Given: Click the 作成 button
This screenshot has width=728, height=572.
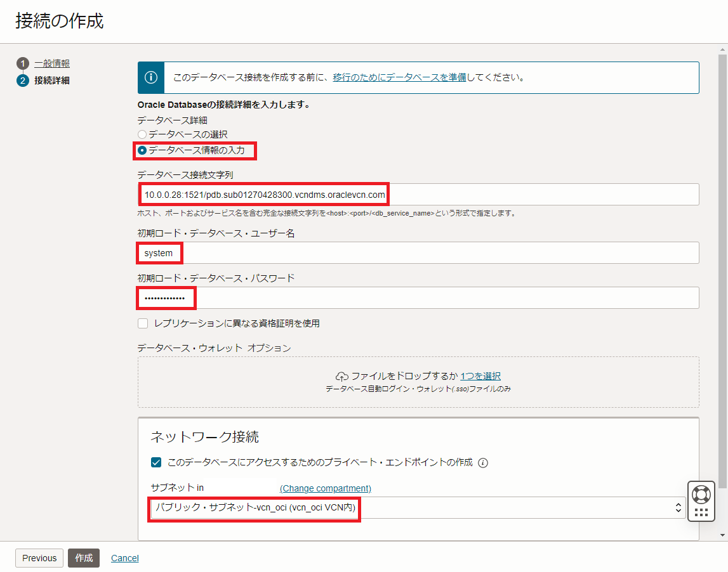Looking at the screenshot, I should pos(83,558).
